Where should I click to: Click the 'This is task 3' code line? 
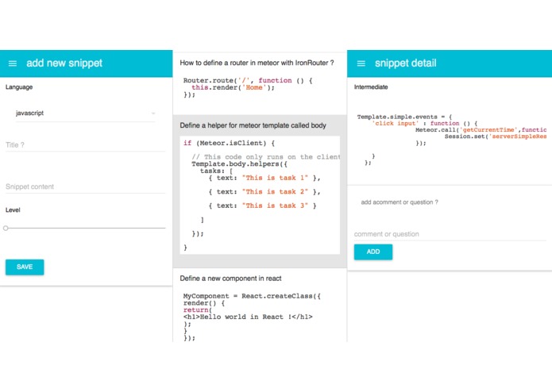[263, 206]
